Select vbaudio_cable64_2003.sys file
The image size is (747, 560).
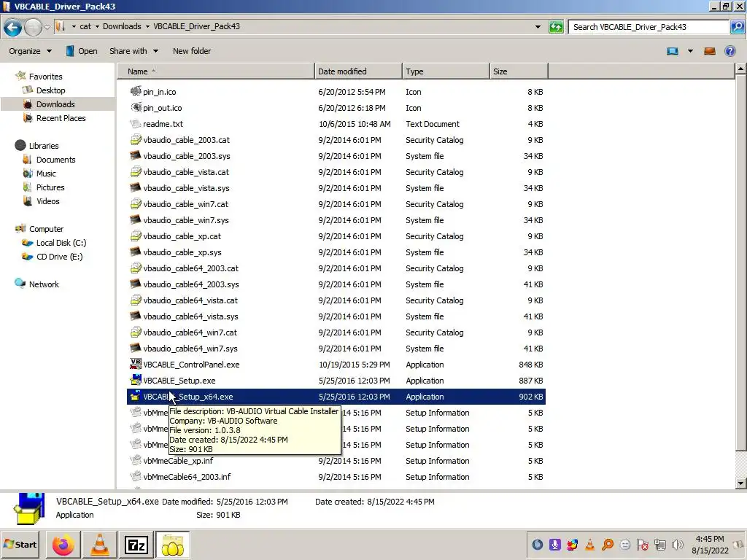[x=191, y=284]
